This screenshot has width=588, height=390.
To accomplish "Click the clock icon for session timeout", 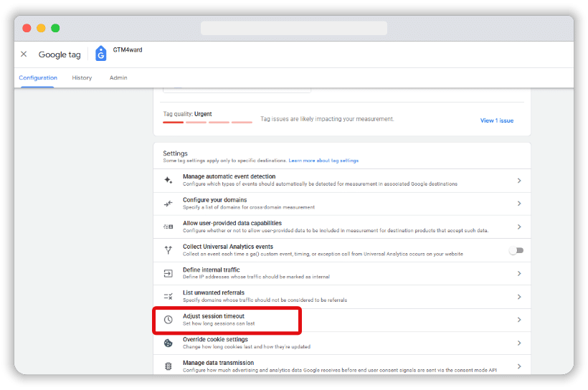I will point(169,320).
